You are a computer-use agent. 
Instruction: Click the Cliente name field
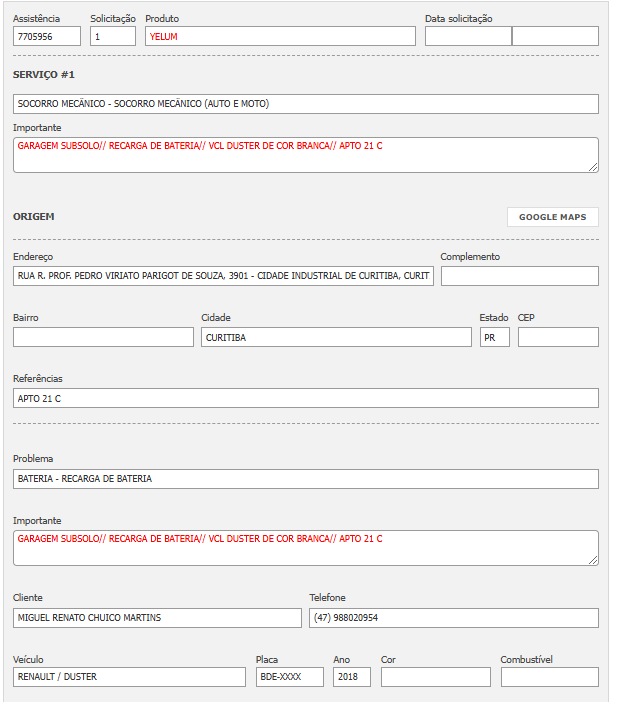coord(157,618)
